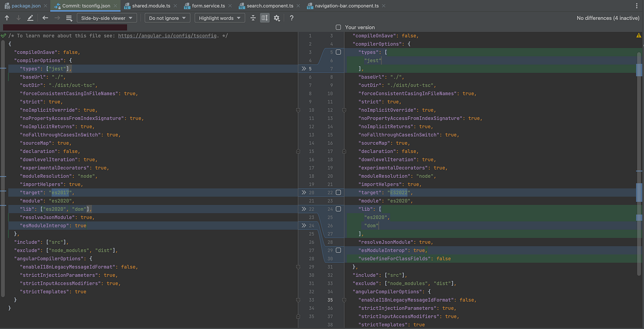Open the Do not ignore dropdown
Image resolution: width=644 pixels, height=329 pixels.
point(167,18)
